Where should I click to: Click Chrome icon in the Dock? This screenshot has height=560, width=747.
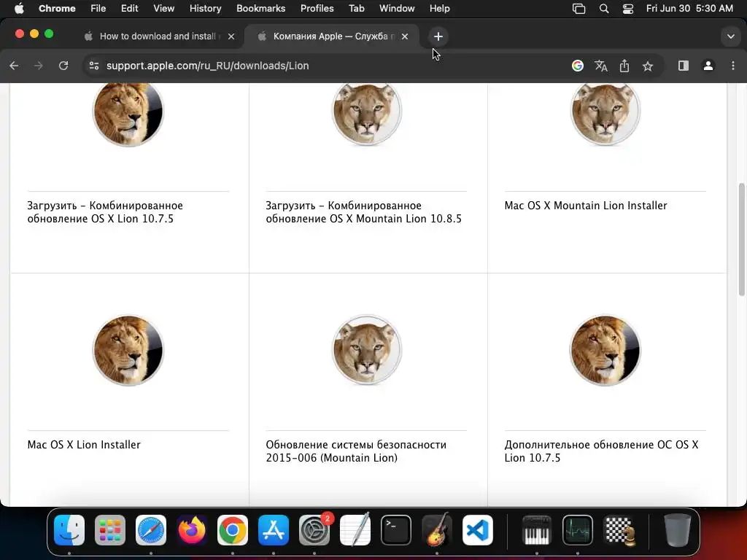click(233, 530)
